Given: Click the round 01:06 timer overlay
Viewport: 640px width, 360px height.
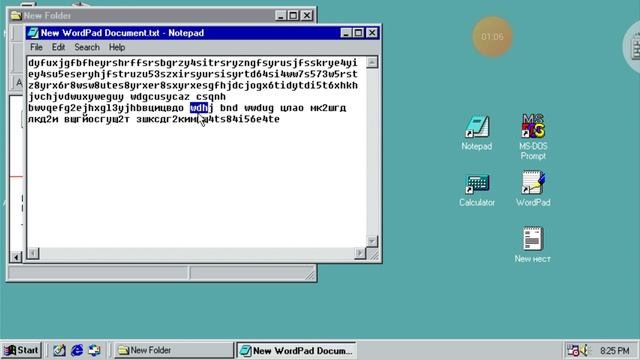Looking at the screenshot, I should [x=492, y=37].
